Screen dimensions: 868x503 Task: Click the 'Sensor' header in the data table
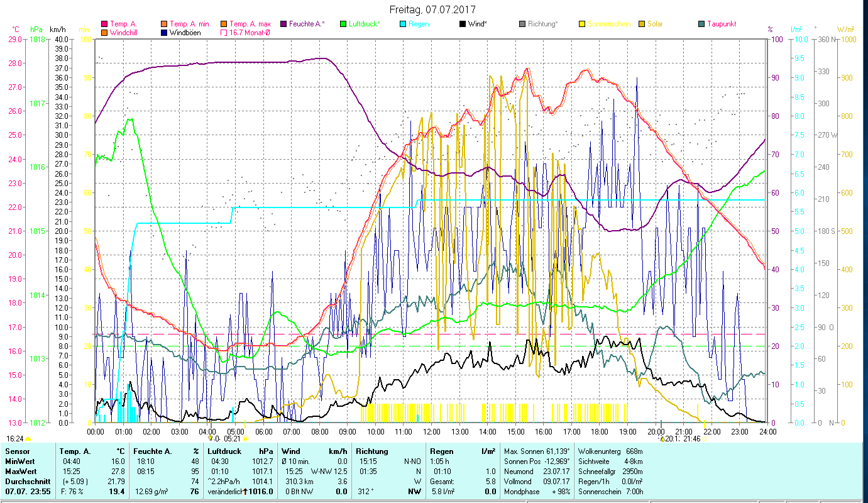[x=16, y=451]
